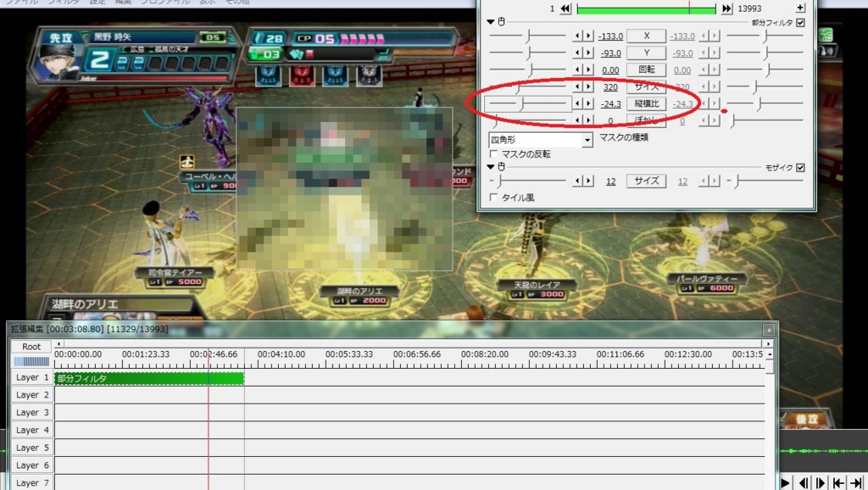The image size is (868, 490).
Task: Click the timeline's left horizontal scroll arrow
Action: [x=58, y=344]
